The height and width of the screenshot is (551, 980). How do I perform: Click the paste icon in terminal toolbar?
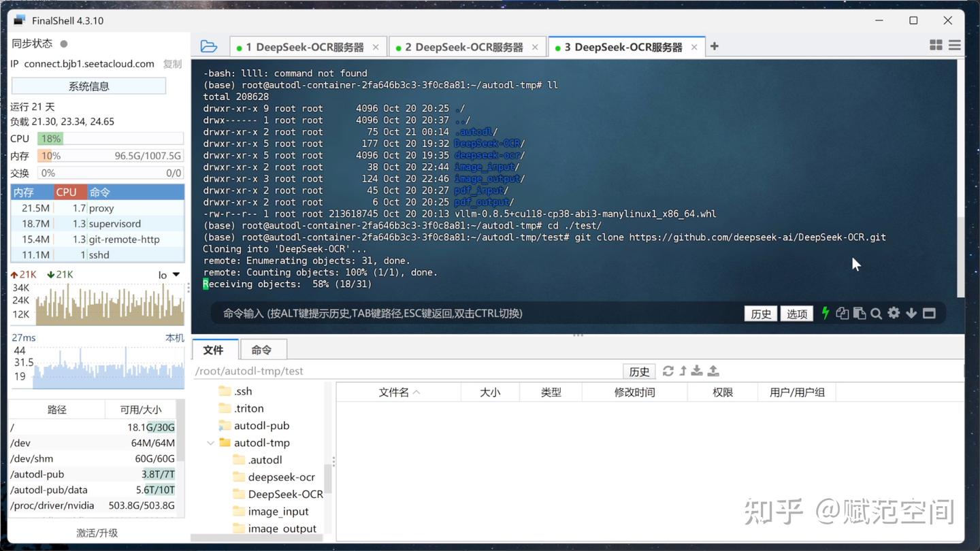(x=860, y=313)
